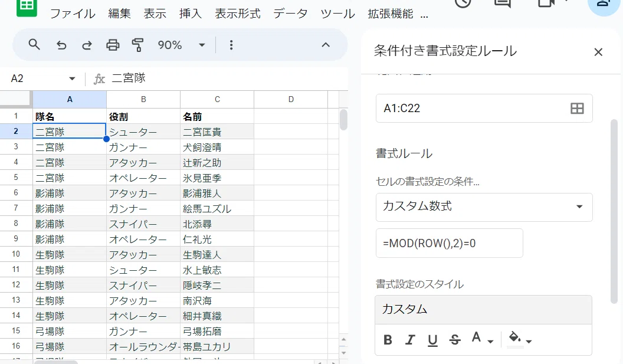Select the cell 役割 header
Screen dimensions: 623x364
click(143, 116)
